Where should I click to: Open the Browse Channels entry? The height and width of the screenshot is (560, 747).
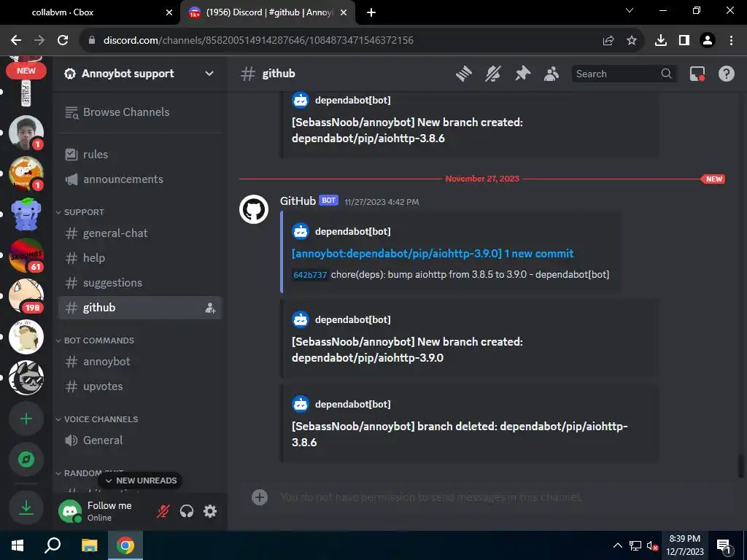point(140,112)
